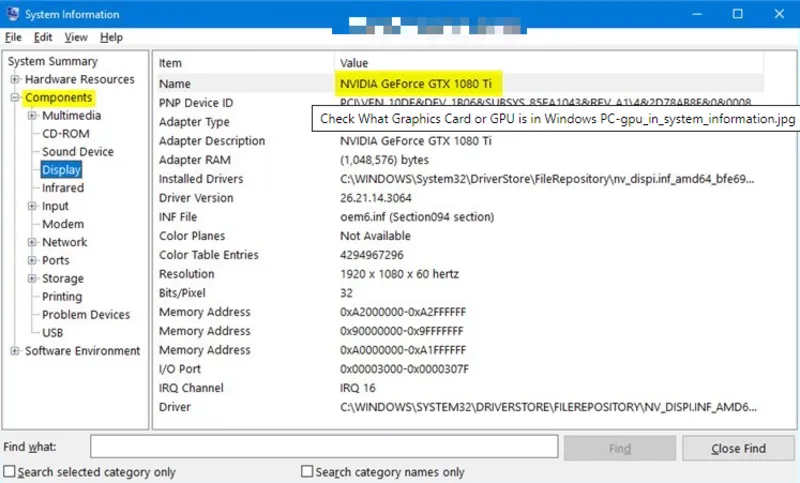Close the System Information window
This screenshot has height=483, width=800.
click(x=779, y=14)
